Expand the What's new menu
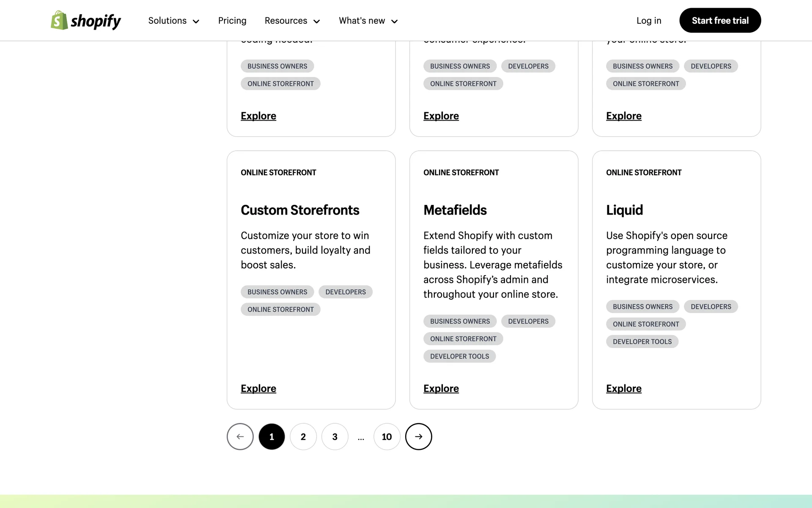This screenshot has height=508, width=812. (368, 21)
